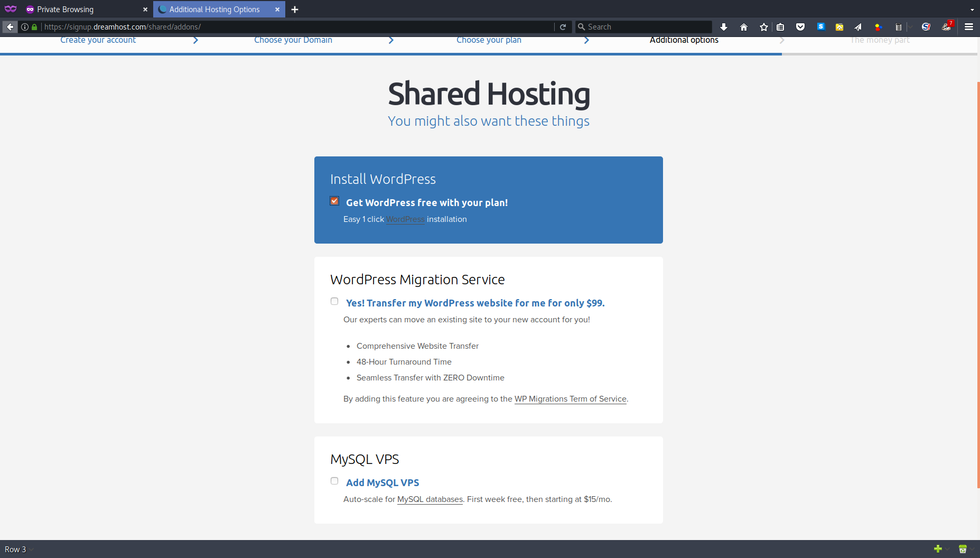Click the colored dots extension icon
Image resolution: width=980 pixels, height=558 pixels.
point(878,27)
